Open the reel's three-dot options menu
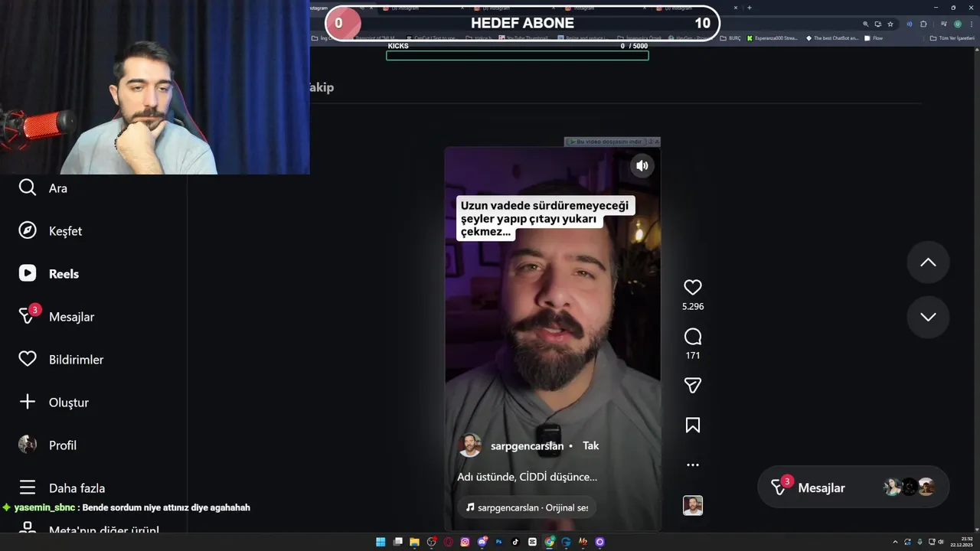This screenshot has width=980, height=551. coord(693,465)
